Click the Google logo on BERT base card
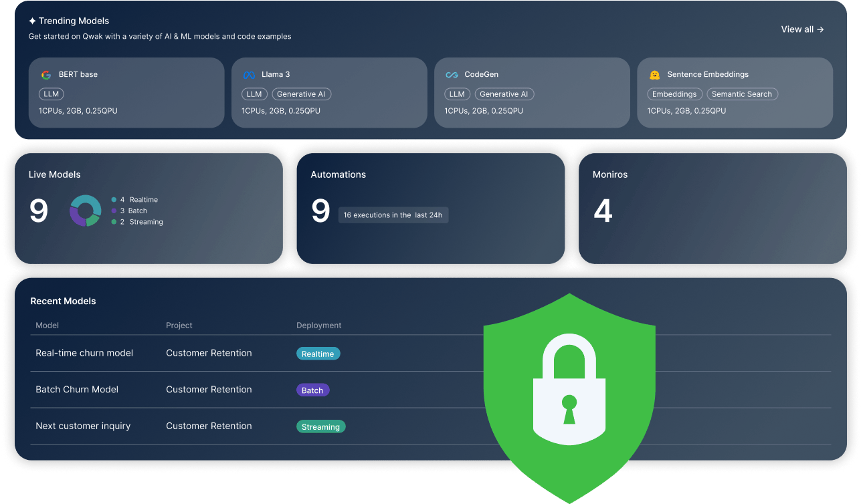Image resolution: width=861 pixels, height=504 pixels. click(45, 75)
